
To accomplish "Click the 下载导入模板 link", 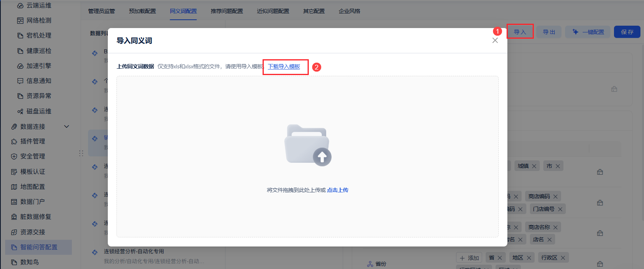I will tap(284, 66).
